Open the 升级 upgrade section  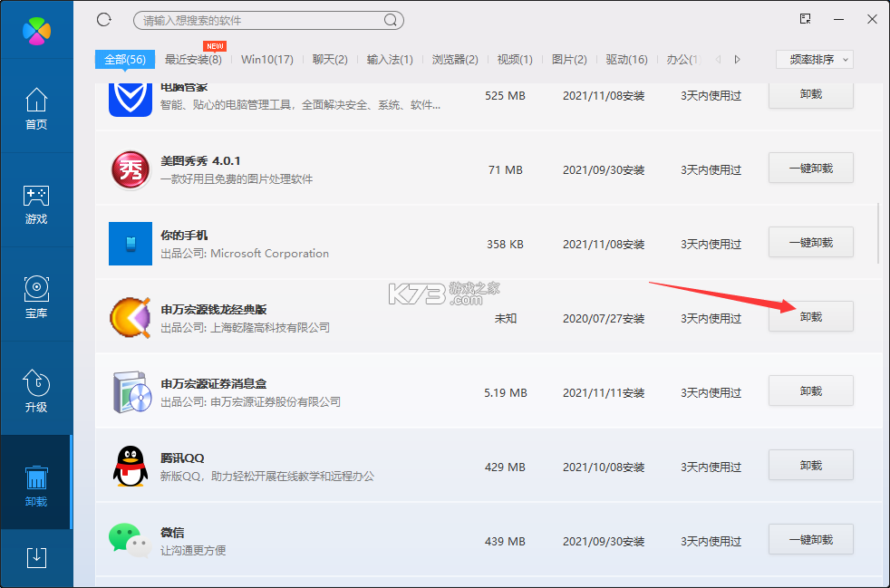coord(36,391)
